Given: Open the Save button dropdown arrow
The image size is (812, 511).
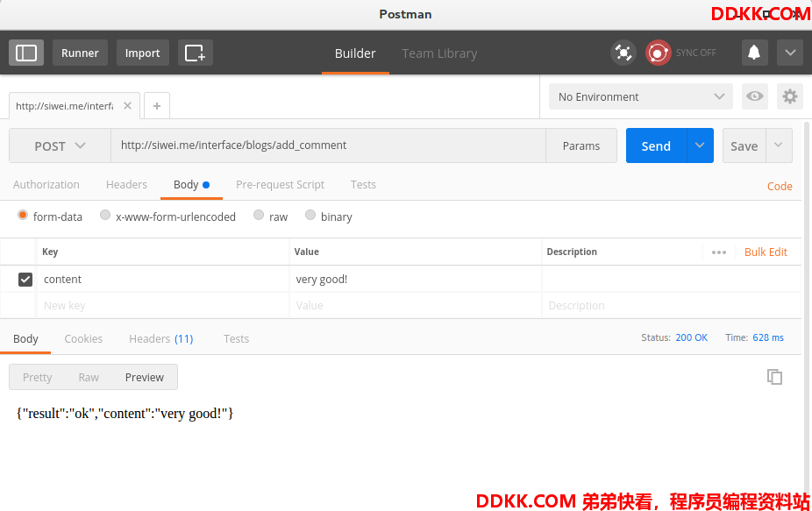Looking at the screenshot, I should (779, 145).
